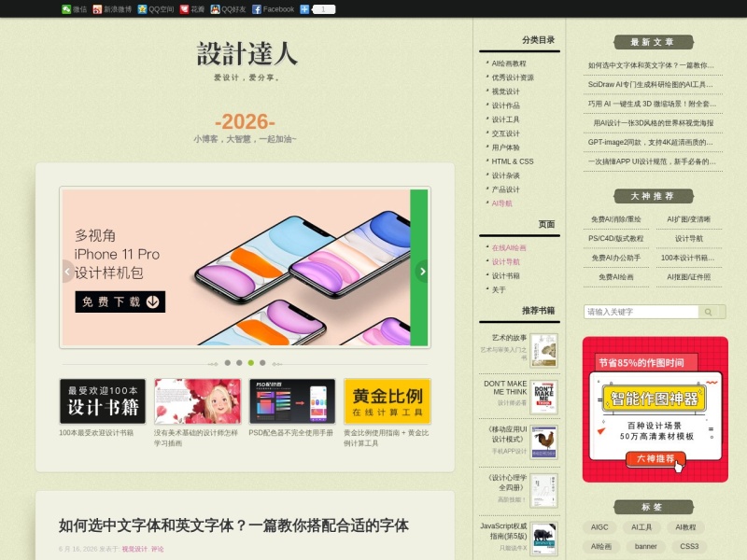Open PSD配色器 manual thumbnail
The height and width of the screenshot is (560, 747).
click(292, 401)
